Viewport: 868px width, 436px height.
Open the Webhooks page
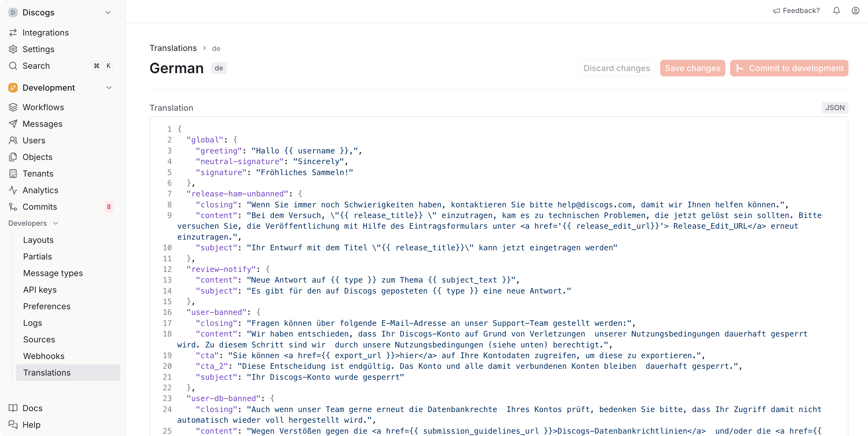pyautogui.click(x=44, y=356)
